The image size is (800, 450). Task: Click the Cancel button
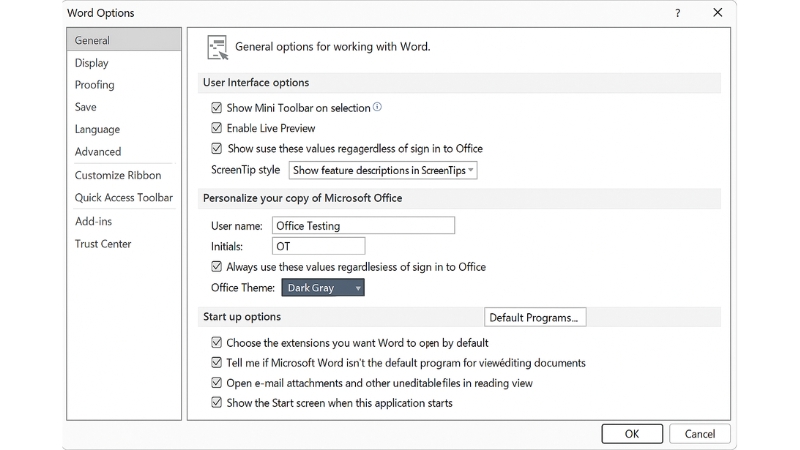699,434
